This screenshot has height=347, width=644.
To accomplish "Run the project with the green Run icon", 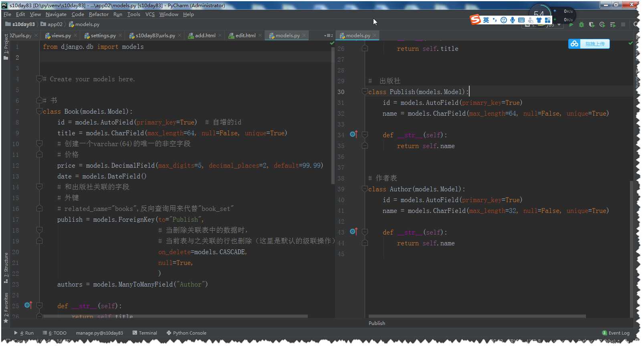I will [x=571, y=25].
